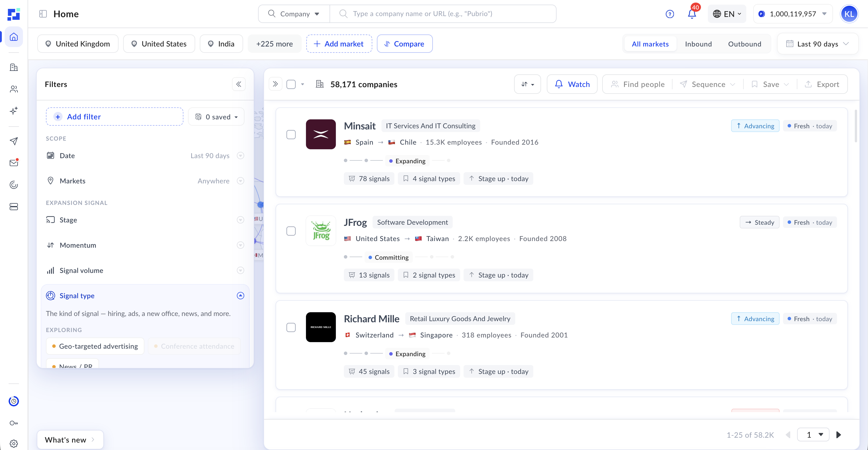This screenshot has height=450, width=868.
Task: Open the Home icon in the sidebar
Action: [14, 37]
